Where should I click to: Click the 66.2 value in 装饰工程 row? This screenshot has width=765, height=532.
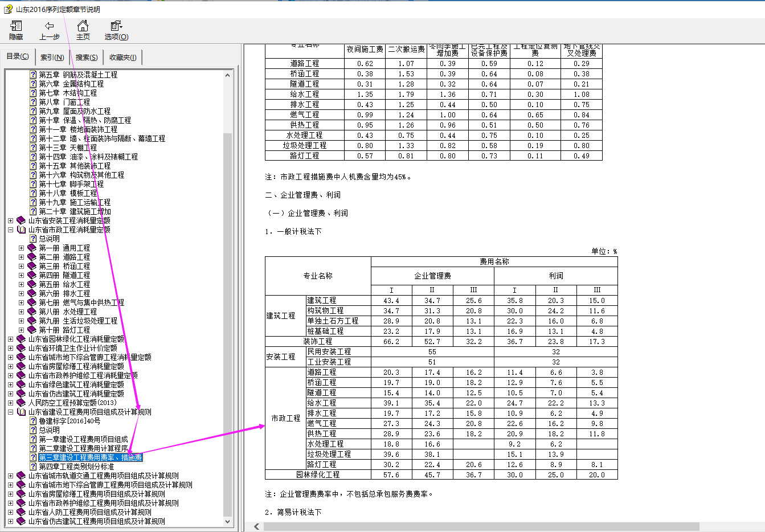coord(391,341)
